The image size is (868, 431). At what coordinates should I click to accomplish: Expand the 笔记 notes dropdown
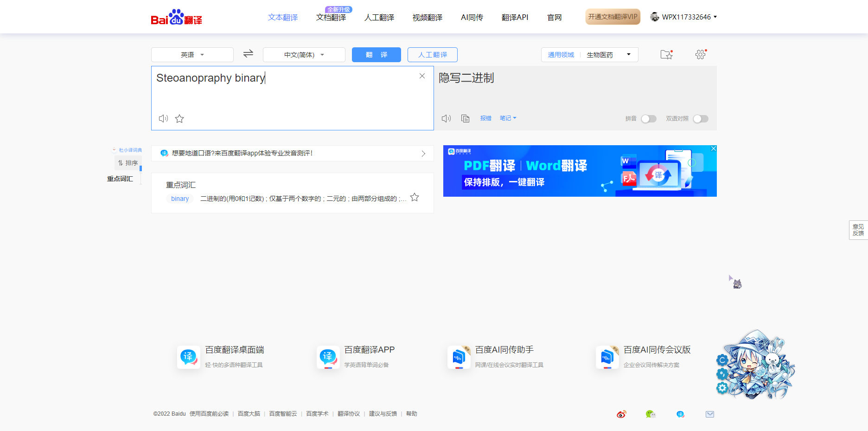tap(508, 118)
